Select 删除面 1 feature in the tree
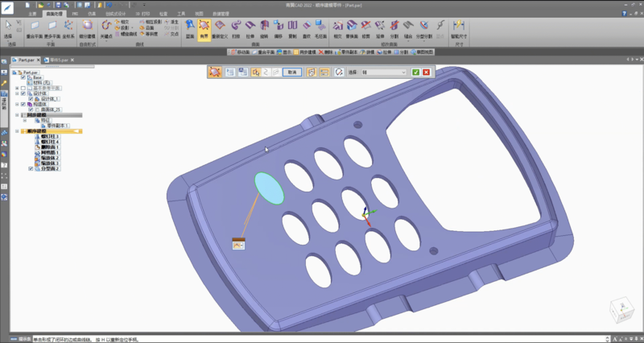 pos(50,147)
